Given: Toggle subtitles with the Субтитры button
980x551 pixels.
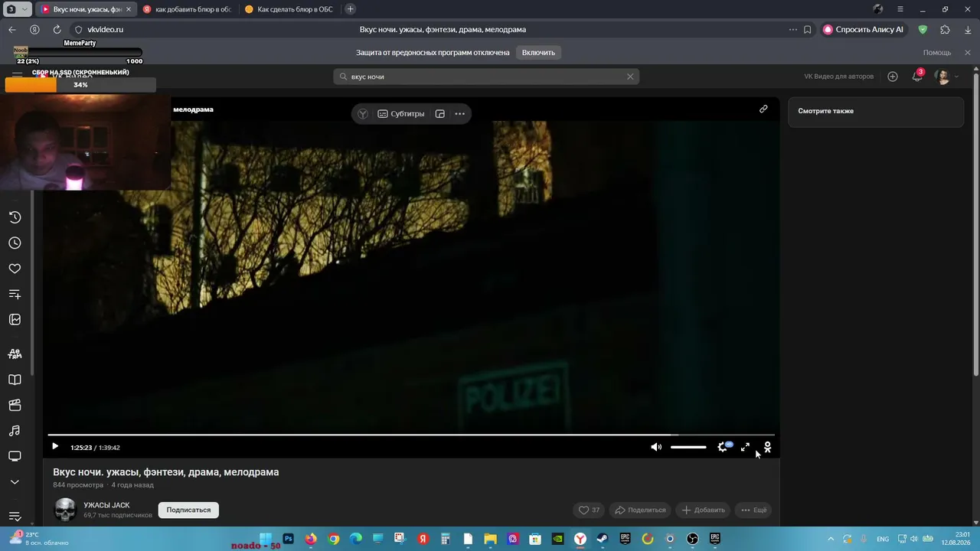Looking at the screenshot, I should pos(401,113).
